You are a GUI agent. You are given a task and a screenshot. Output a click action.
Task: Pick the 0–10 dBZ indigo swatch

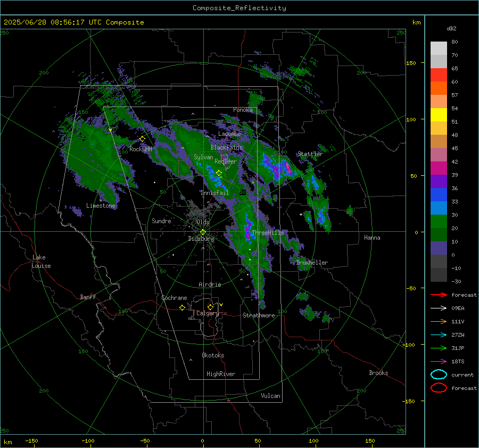[x=439, y=248]
